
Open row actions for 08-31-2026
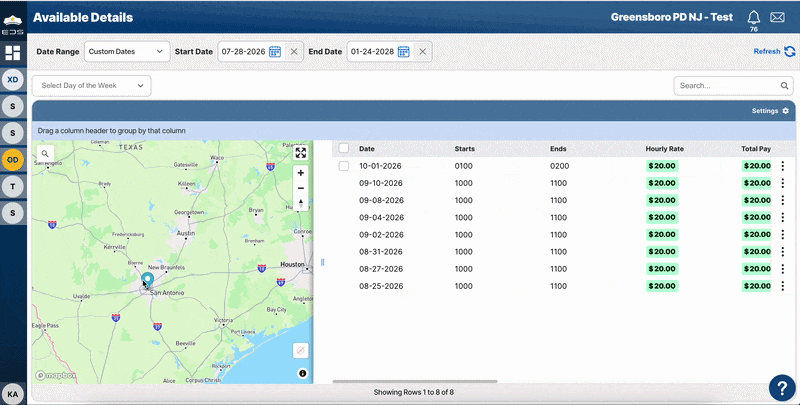click(783, 251)
